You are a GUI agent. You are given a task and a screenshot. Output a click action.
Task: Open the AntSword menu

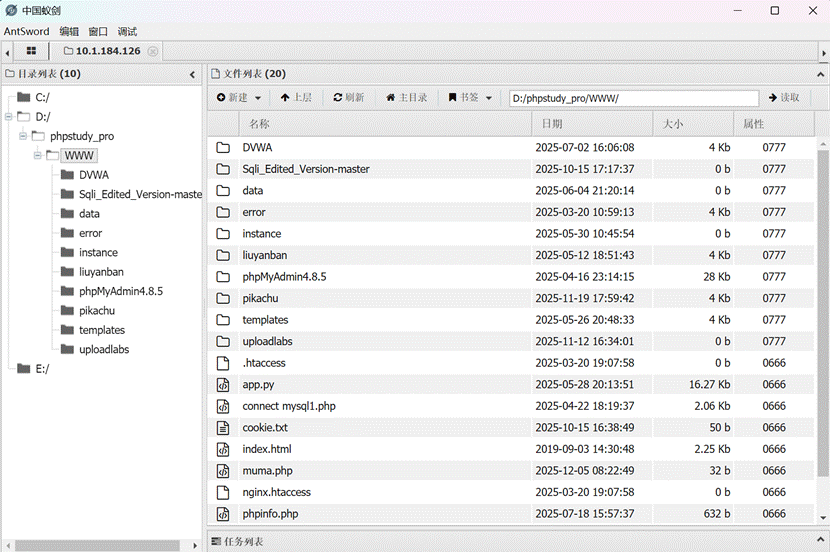click(26, 31)
